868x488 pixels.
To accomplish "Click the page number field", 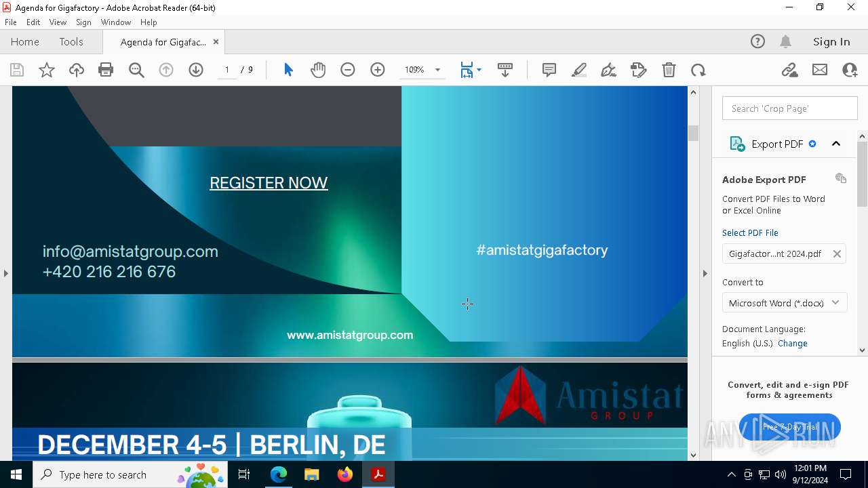I will (227, 70).
